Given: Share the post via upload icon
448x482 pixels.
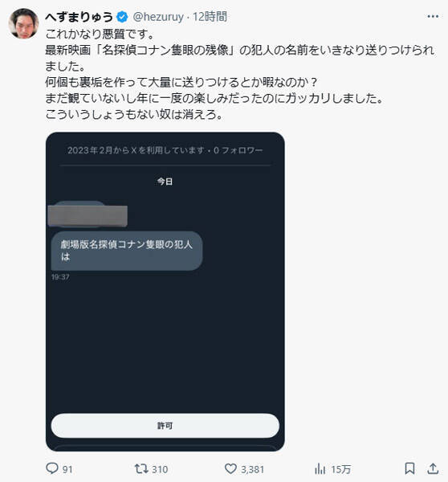Looking at the screenshot, I should (433, 468).
